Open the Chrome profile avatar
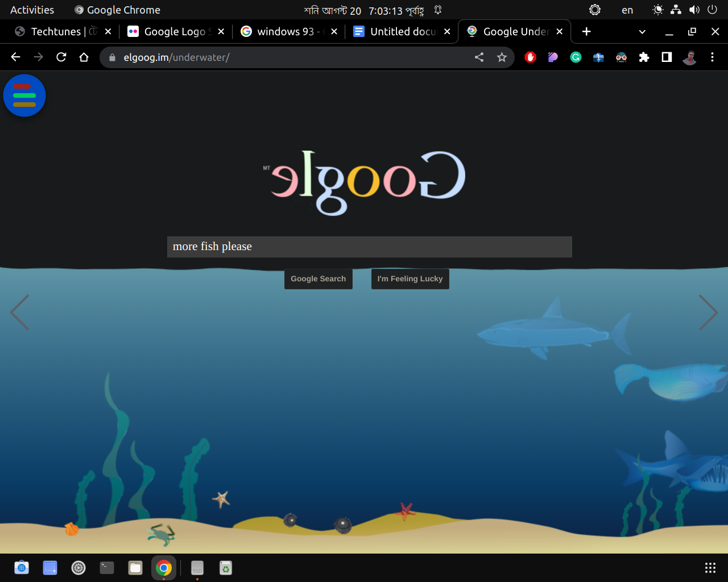 click(689, 57)
